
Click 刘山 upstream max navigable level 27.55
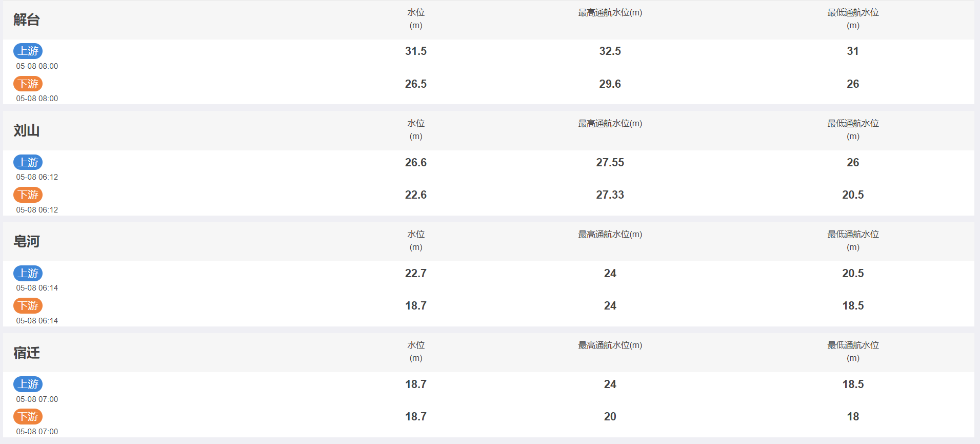[610, 162]
